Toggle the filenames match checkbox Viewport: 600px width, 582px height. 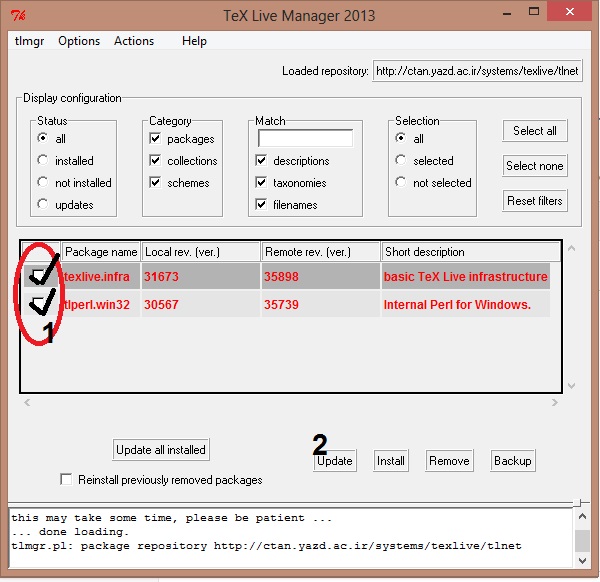click(x=261, y=204)
